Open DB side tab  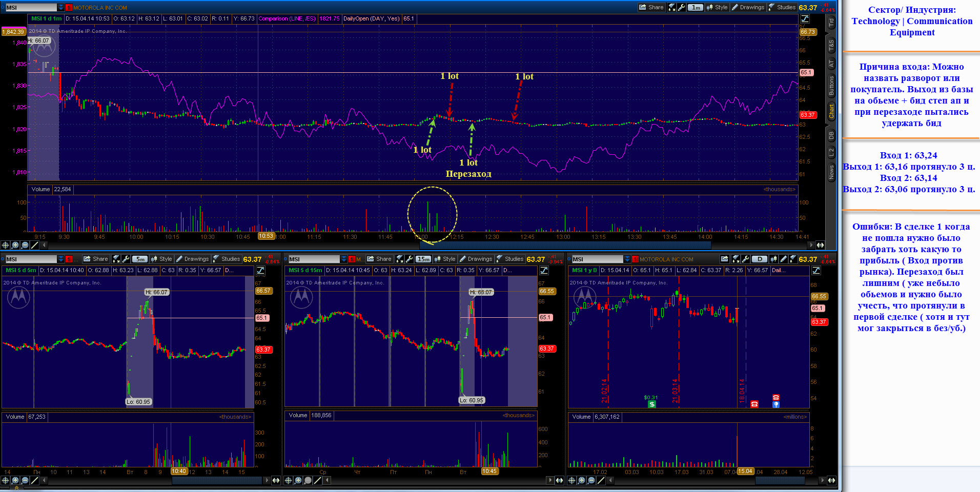831,135
